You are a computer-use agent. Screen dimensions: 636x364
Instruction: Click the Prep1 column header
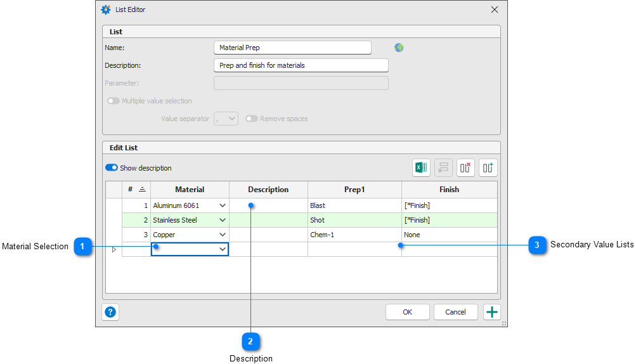tap(355, 190)
